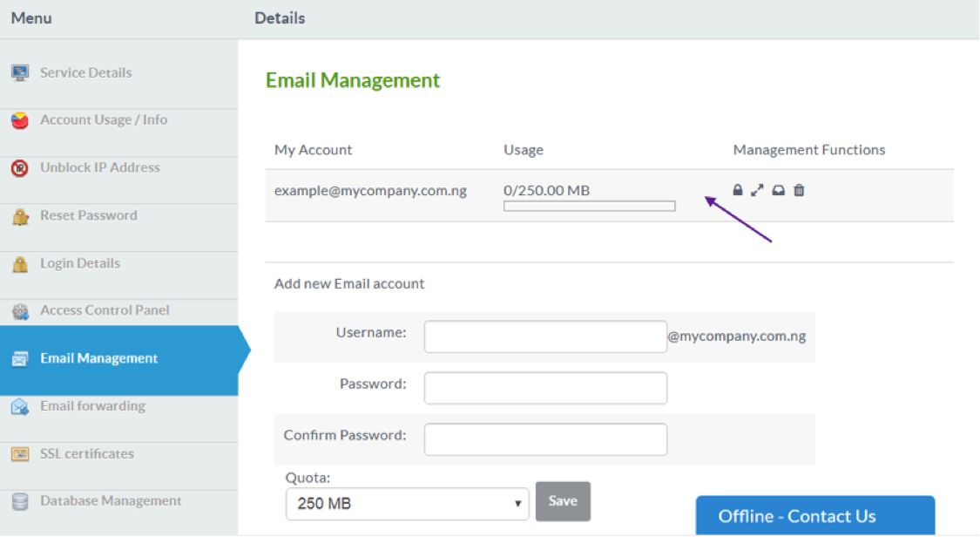Open the Quota dropdown showing 250 MB
The width and height of the screenshot is (980, 537).
coord(407,504)
